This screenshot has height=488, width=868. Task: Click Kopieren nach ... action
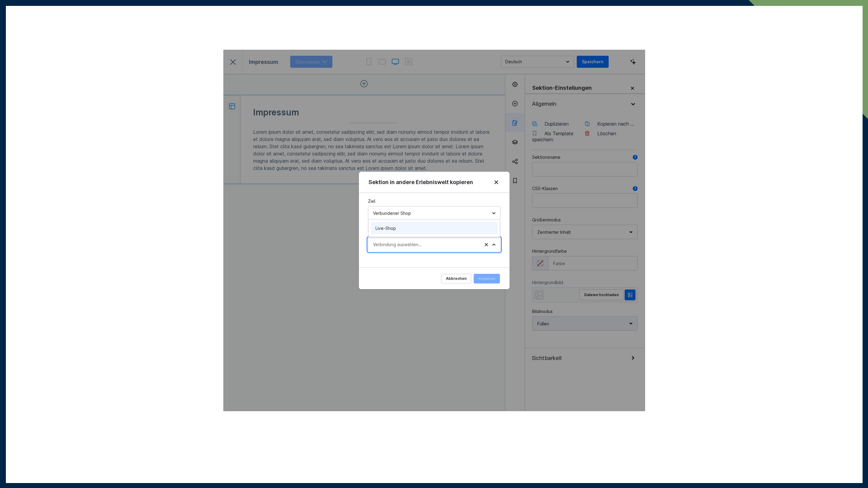click(609, 124)
